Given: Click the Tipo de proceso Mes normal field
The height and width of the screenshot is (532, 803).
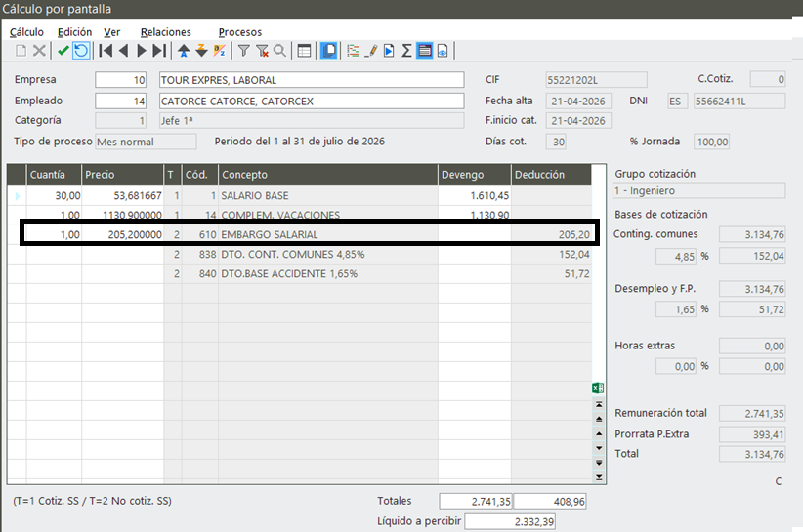Looking at the screenshot, I should point(146,142).
